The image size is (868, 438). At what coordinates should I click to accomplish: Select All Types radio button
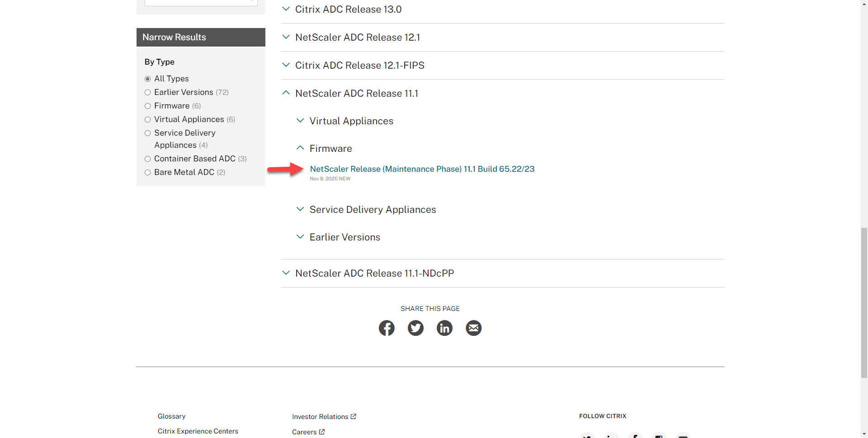[x=147, y=79]
